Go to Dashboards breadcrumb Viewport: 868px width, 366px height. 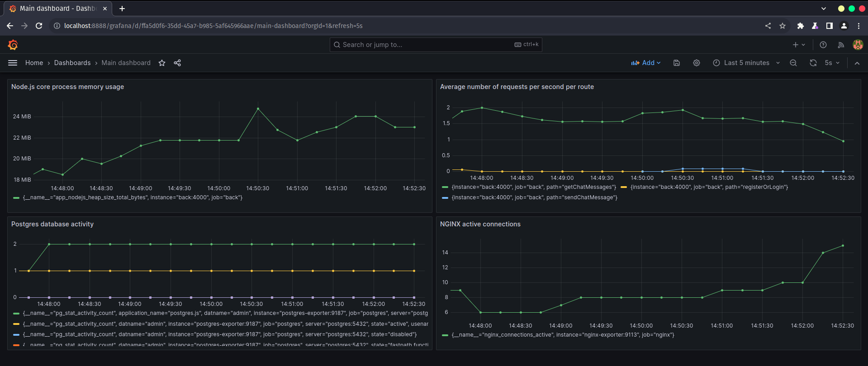click(x=72, y=63)
